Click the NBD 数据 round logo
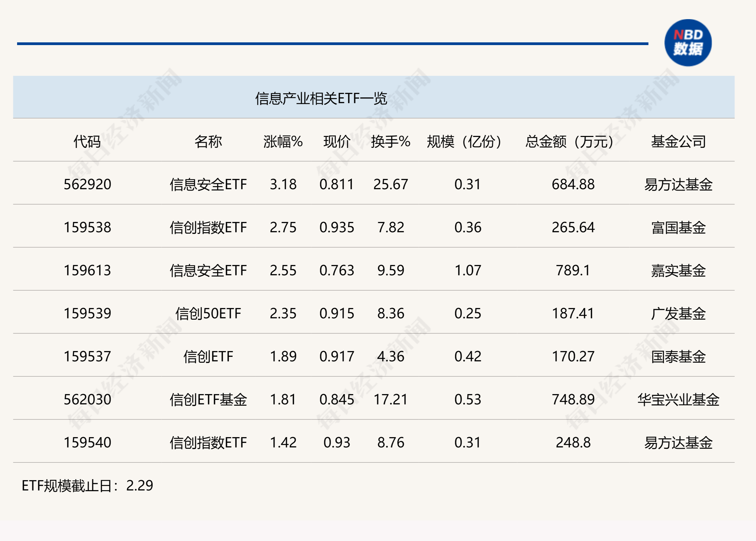The image size is (756, 541). 688,43
